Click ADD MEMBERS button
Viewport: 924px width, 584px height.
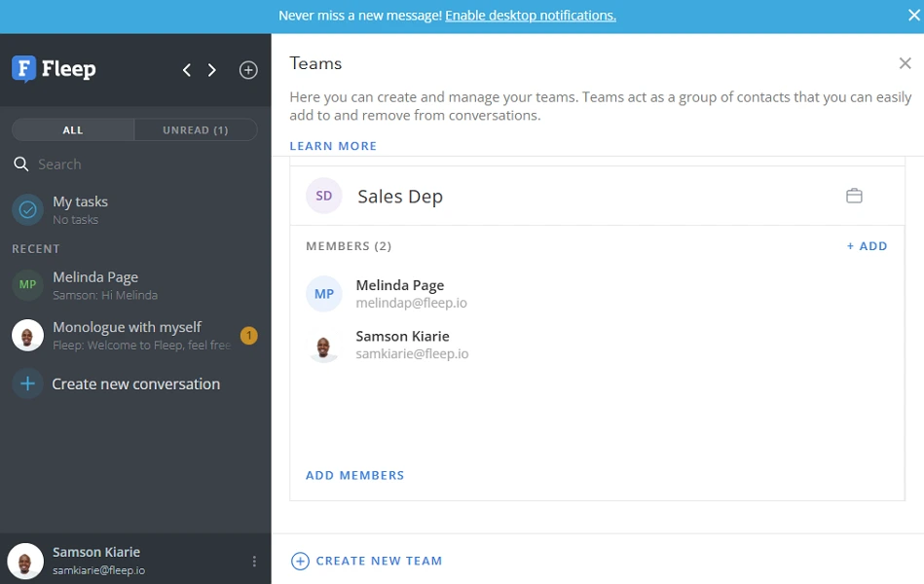354,475
